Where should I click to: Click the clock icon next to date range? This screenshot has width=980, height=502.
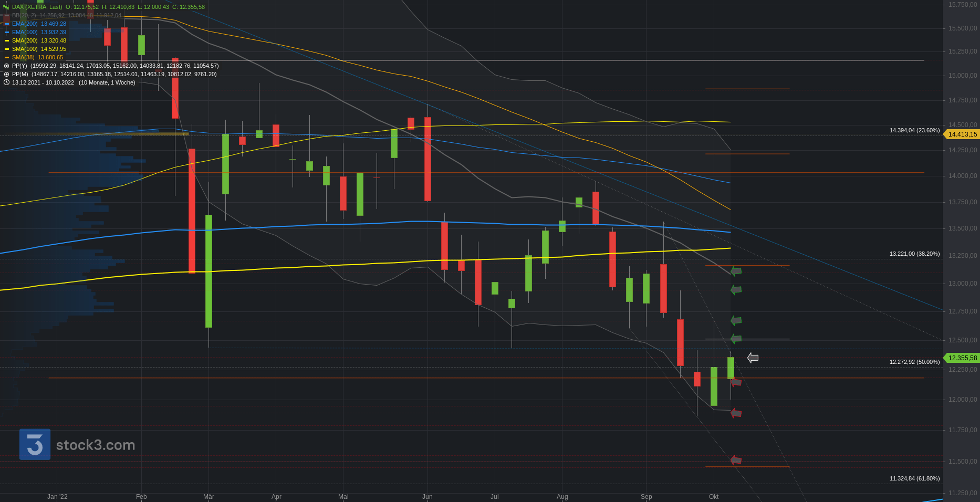(6, 82)
